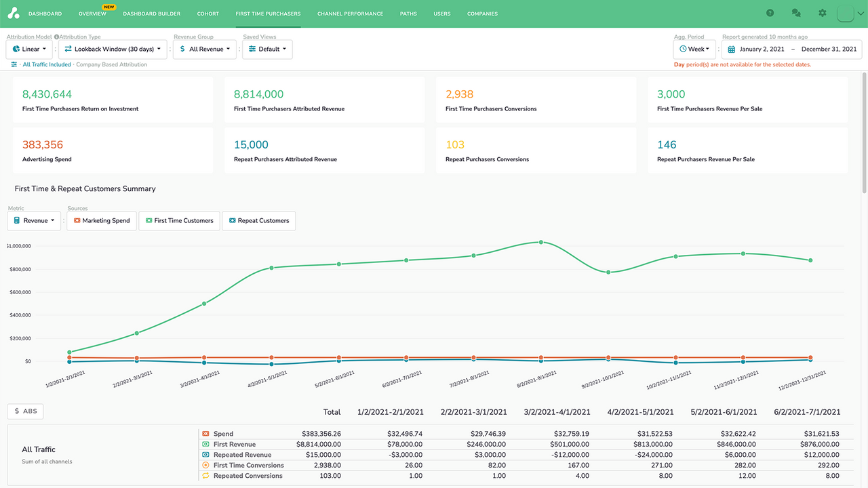The width and height of the screenshot is (868, 488).
Task: Open the Week aggregation period dropdown
Action: click(x=694, y=49)
